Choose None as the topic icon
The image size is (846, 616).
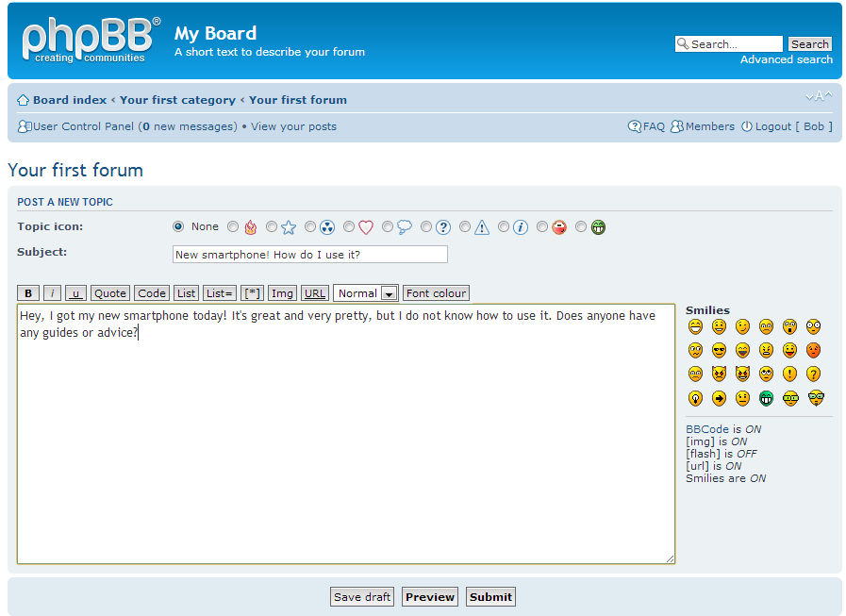[x=178, y=226]
